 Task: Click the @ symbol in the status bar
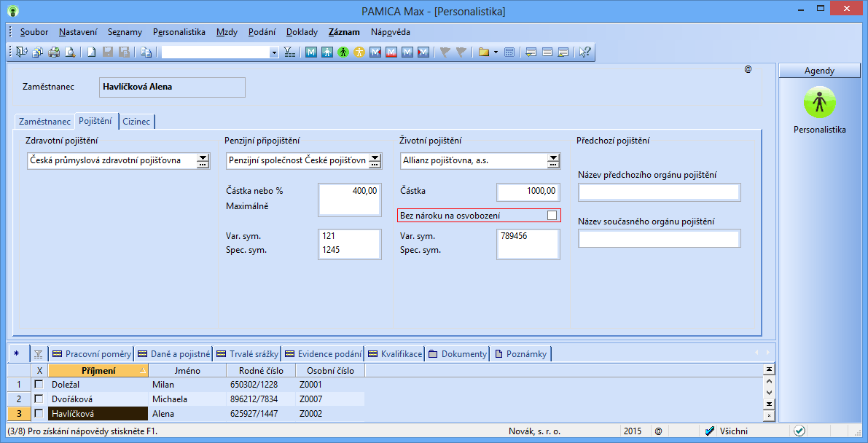tap(658, 431)
